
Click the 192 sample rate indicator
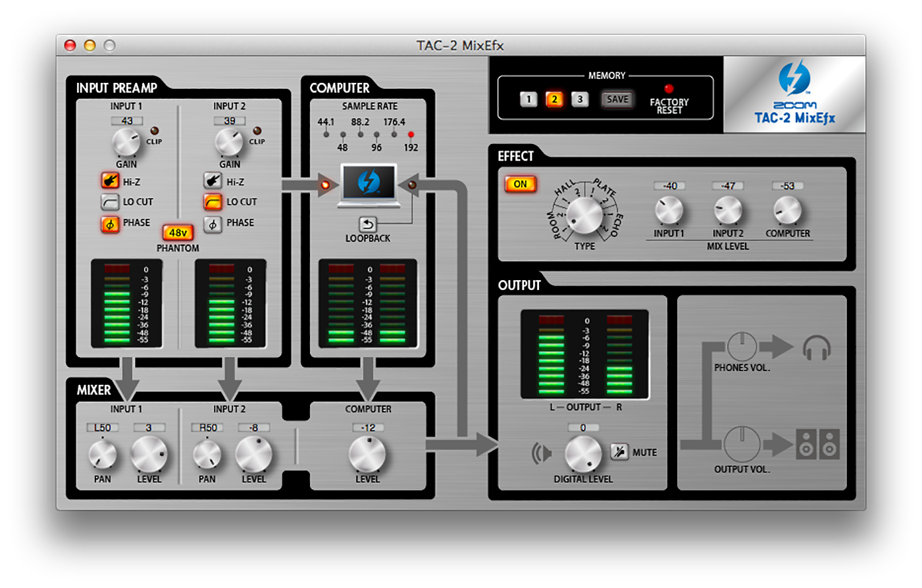coord(411,135)
